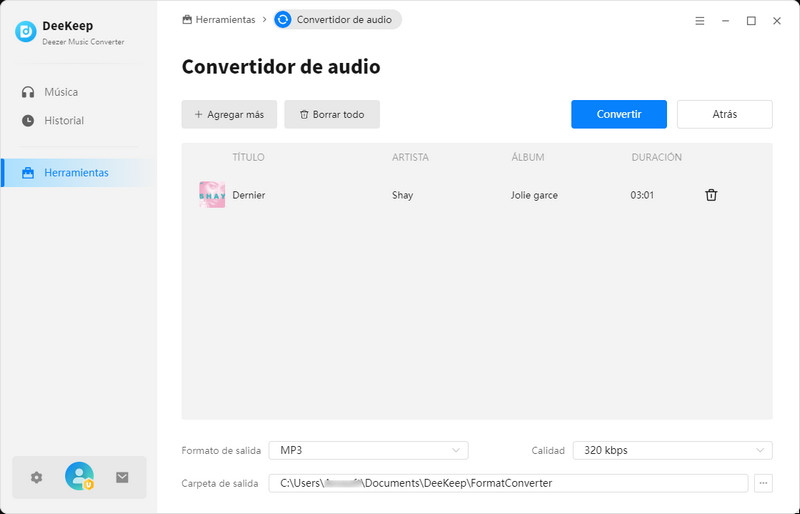Screen dimensions: 800x514
Task: Click the Carpeta de salida path field
Action: tap(508, 483)
